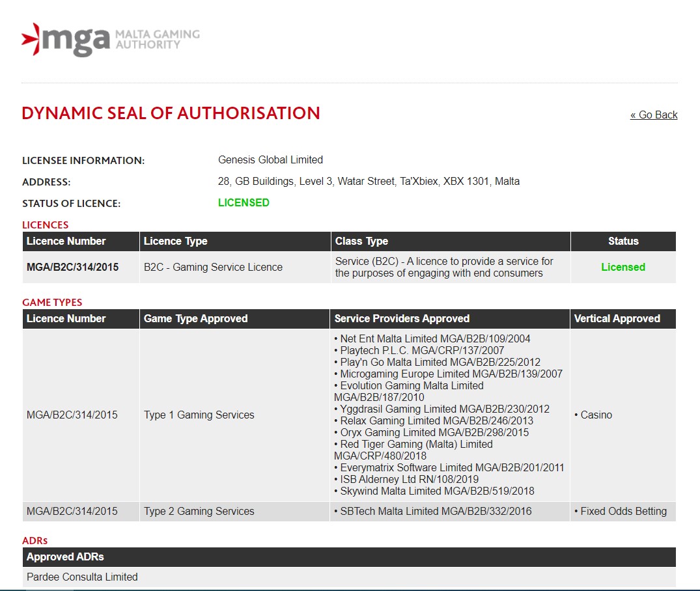
Task: Click the Service Providers Approved column header
Action: pos(449,319)
